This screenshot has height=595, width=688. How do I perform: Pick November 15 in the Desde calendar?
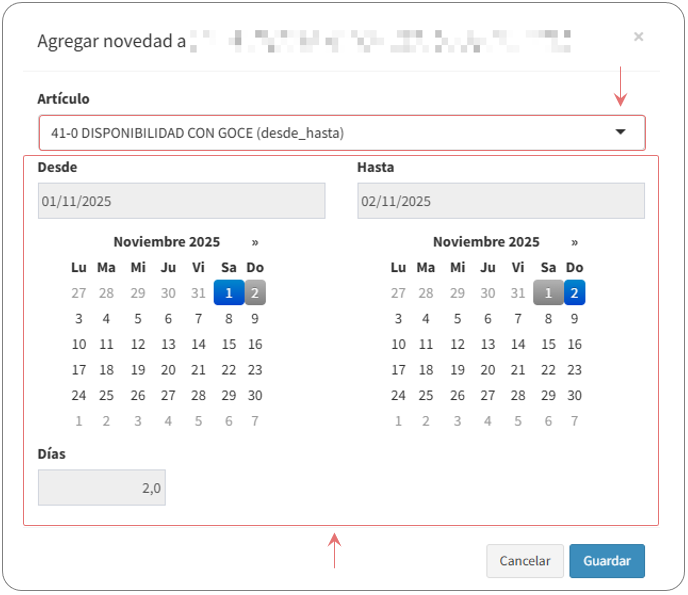(x=228, y=344)
